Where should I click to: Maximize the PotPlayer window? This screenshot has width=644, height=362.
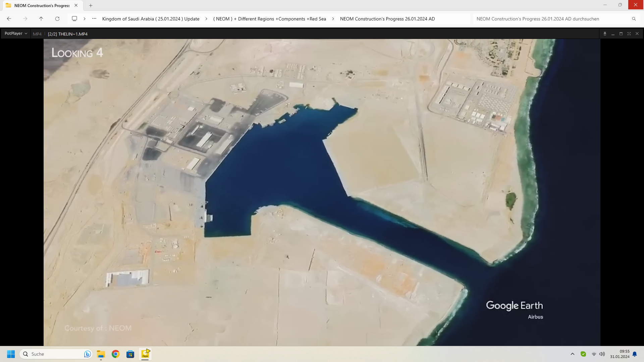[x=621, y=34]
